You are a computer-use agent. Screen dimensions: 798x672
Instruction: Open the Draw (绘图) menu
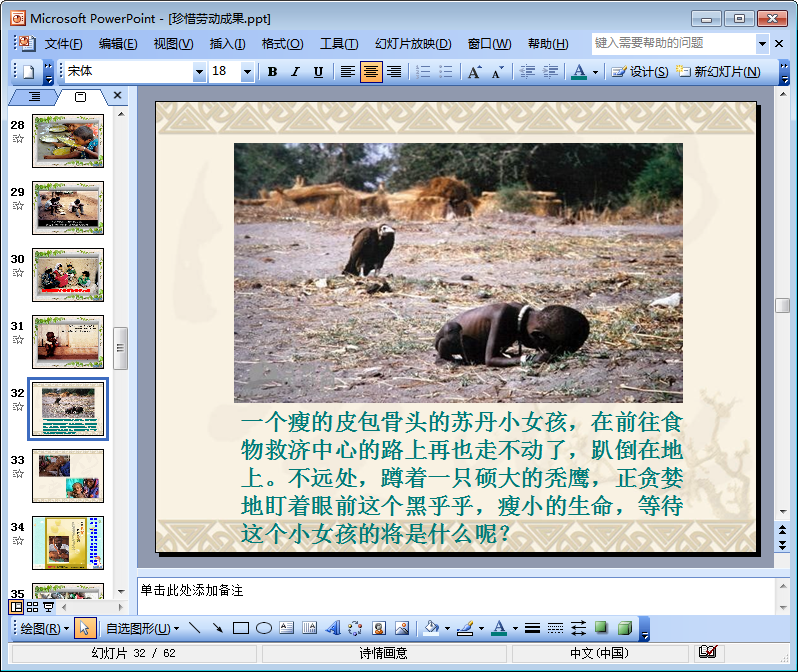[x=45, y=629]
